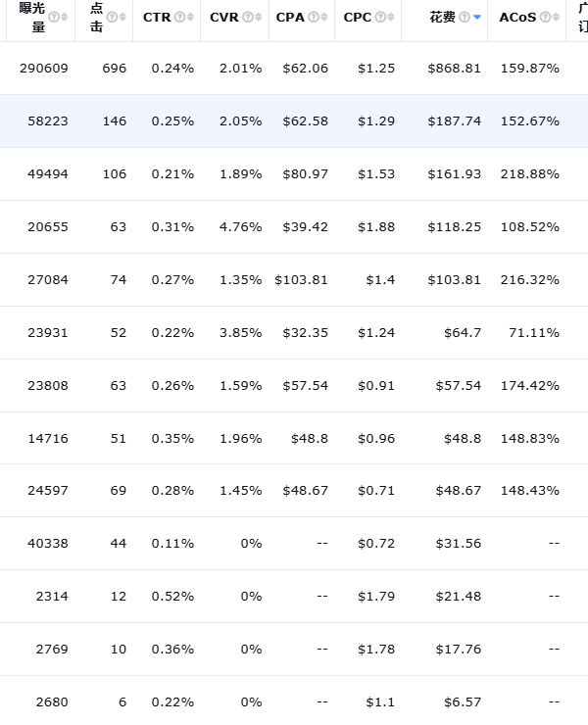
Task: Select the row with 58223 impressions
Action: (x=294, y=121)
